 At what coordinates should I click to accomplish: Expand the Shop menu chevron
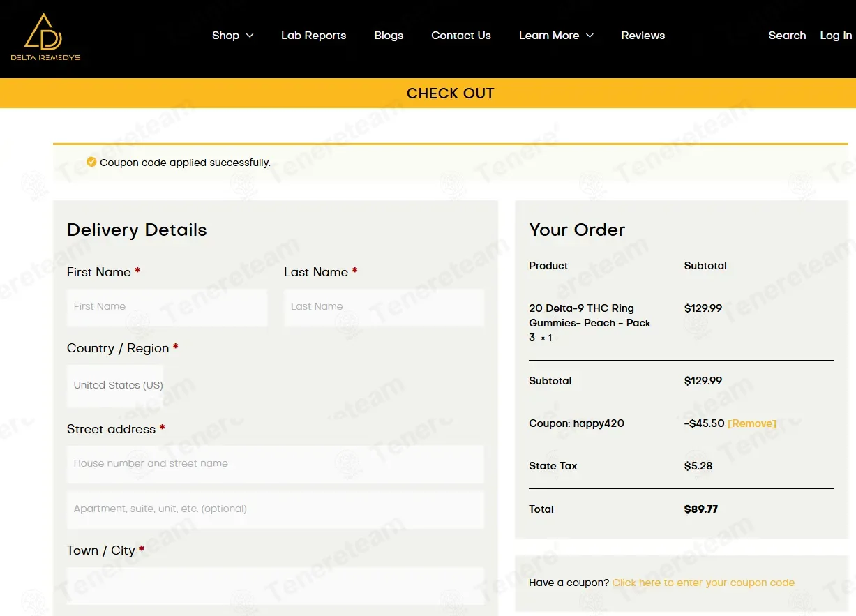[x=250, y=36]
